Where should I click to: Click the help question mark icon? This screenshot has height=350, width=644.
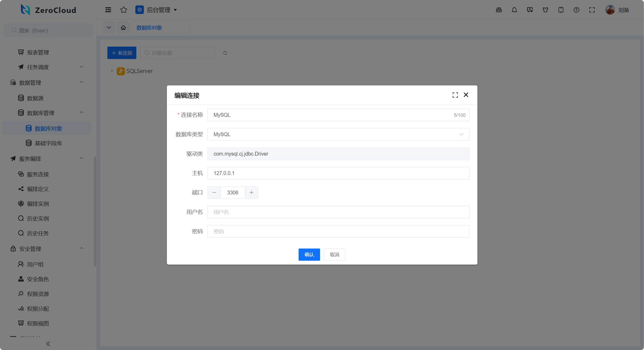click(576, 10)
